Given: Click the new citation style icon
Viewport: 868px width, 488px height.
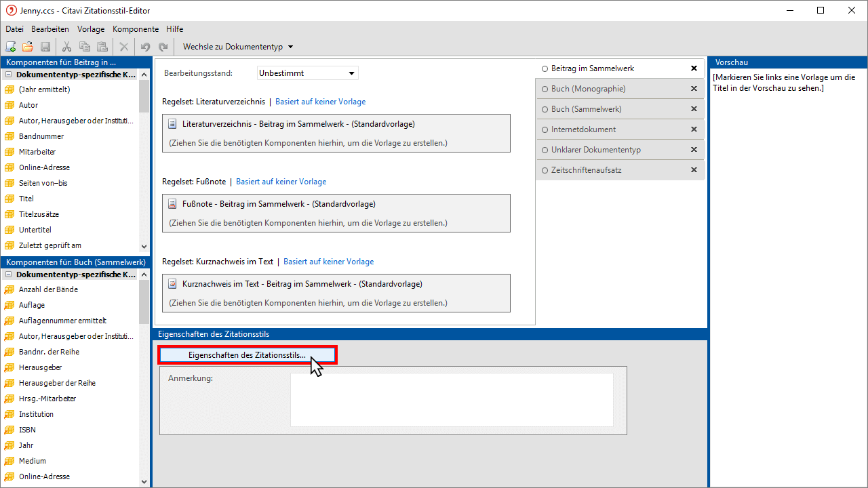Looking at the screenshot, I should click(x=11, y=47).
